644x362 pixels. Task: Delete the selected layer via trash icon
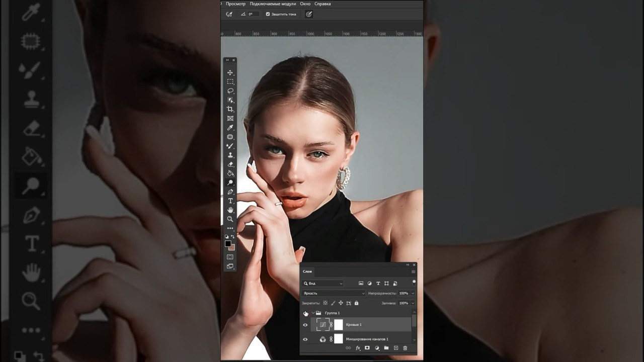point(405,348)
